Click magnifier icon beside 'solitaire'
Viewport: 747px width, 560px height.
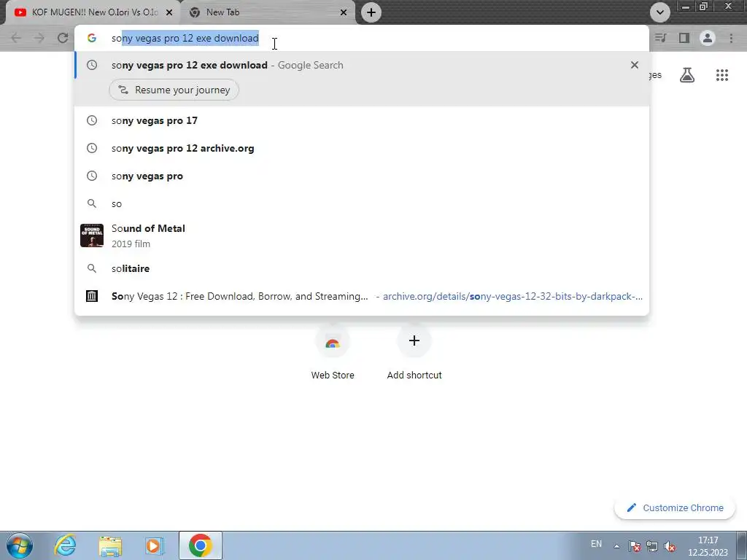coord(92,268)
